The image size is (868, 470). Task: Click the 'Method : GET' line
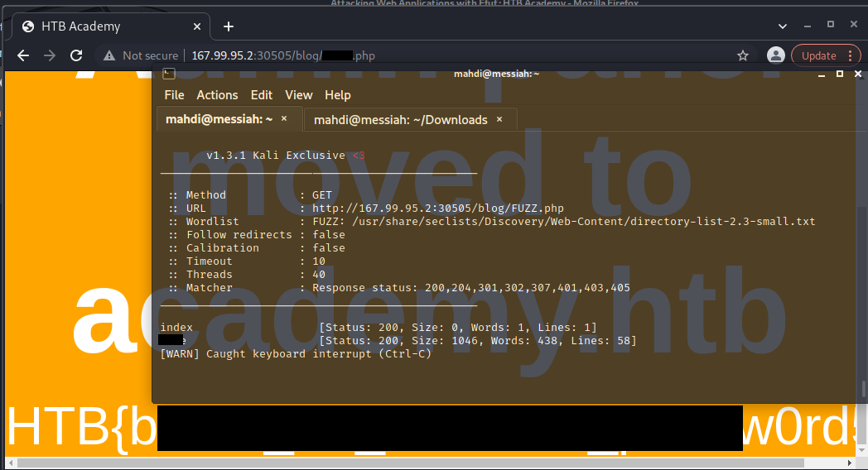pyautogui.click(x=251, y=195)
